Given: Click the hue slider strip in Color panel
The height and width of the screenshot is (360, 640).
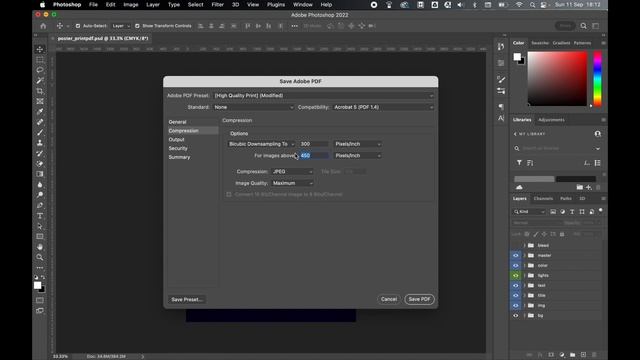Looking at the screenshot, I should point(597,79).
